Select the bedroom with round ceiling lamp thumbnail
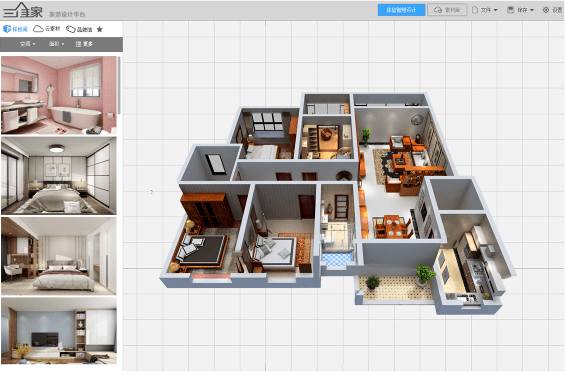The height and width of the screenshot is (374, 565). [x=59, y=175]
